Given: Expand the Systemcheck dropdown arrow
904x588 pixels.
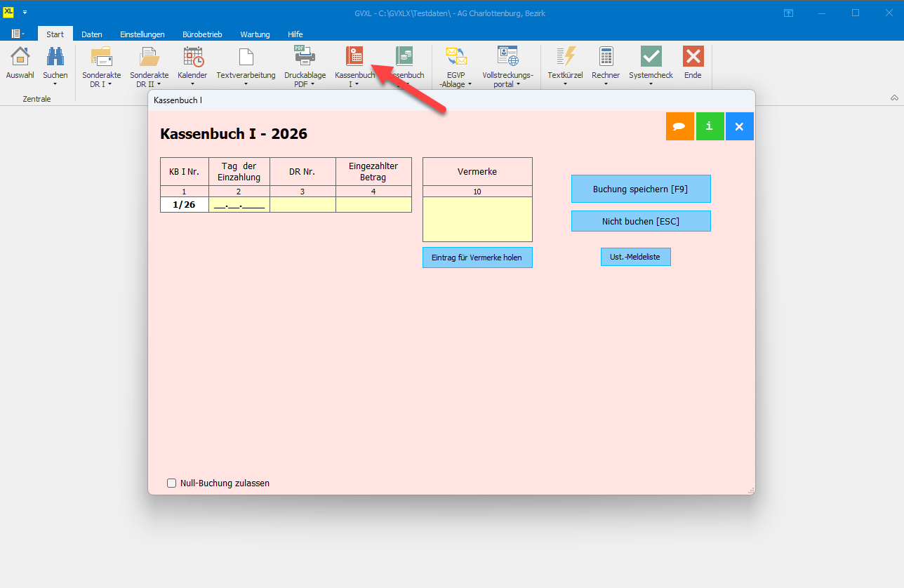Looking at the screenshot, I should click(651, 84).
